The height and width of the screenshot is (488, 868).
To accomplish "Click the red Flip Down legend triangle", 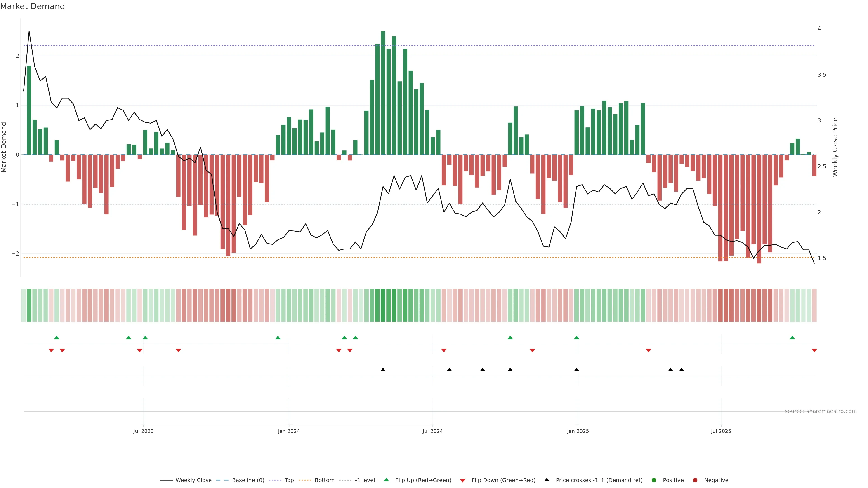I will [463, 480].
